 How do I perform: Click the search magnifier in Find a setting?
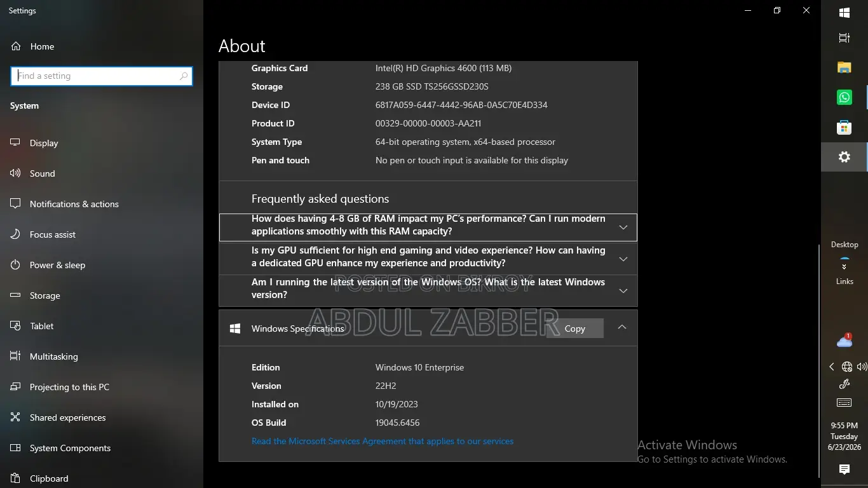tap(184, 76)
